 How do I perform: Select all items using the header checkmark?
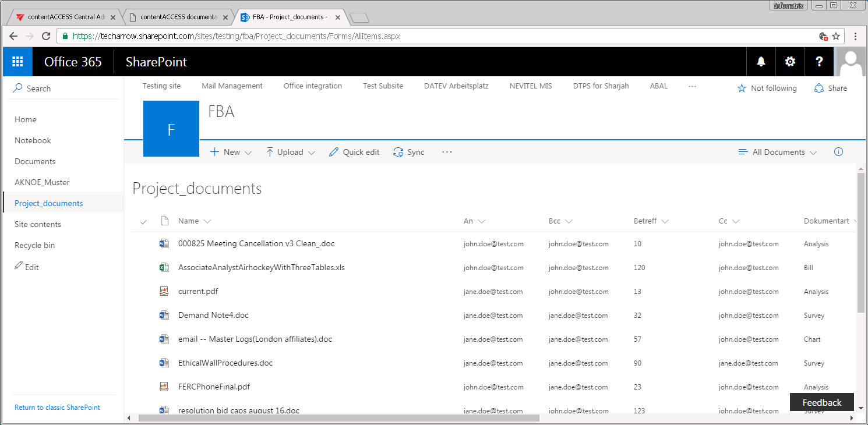point(143,221)
